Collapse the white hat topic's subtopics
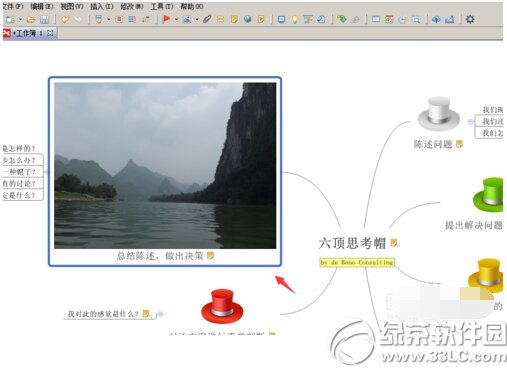Image resolution: width=507 pixels, height=376 pixels. point(470,121)
